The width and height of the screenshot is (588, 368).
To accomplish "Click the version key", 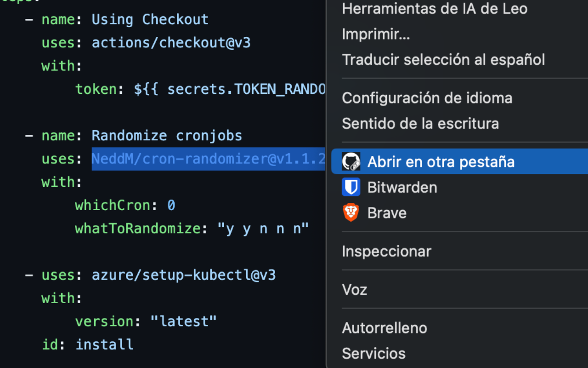I will coord(104,321).
